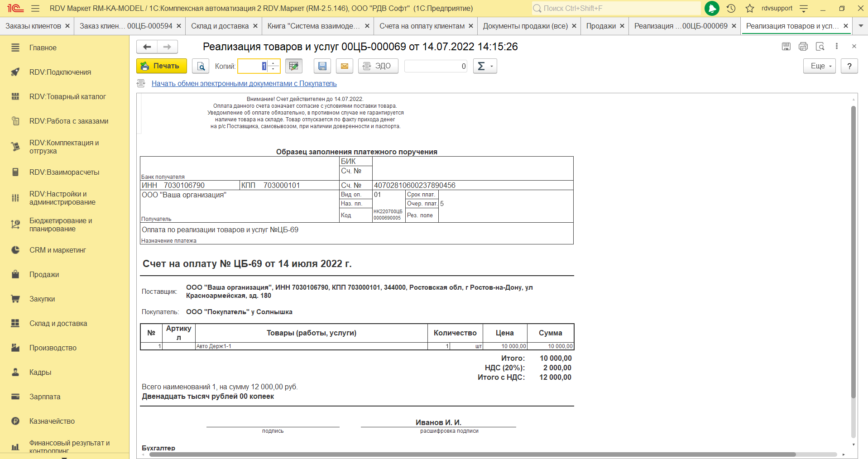Close the Склад и доставка tab
The height and width of the screenshot is (459, 868).
255,26
